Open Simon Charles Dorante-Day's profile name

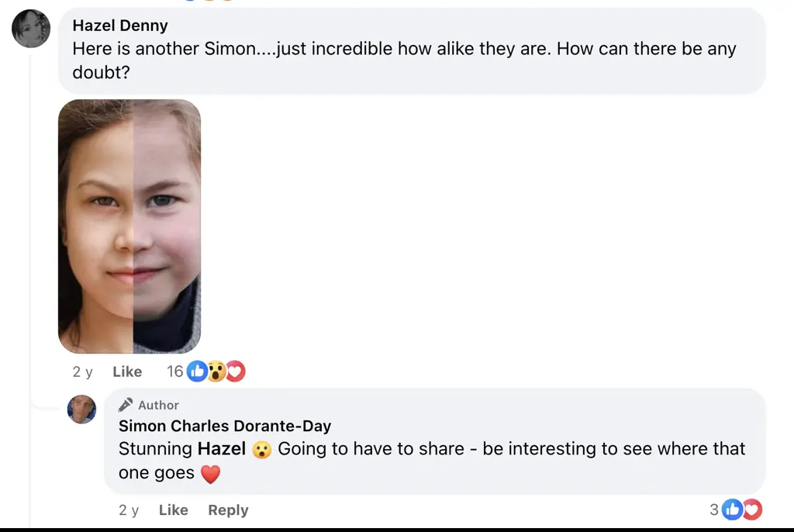click(225, 426)
